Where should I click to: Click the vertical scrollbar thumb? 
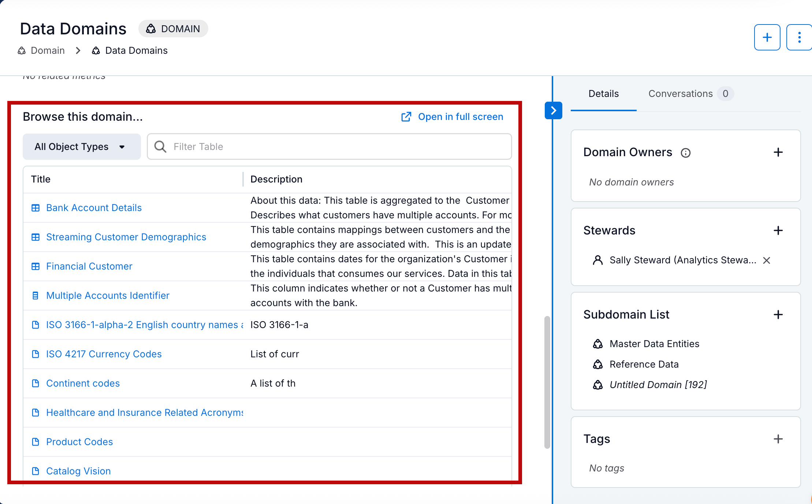click(x=547, y=382)
